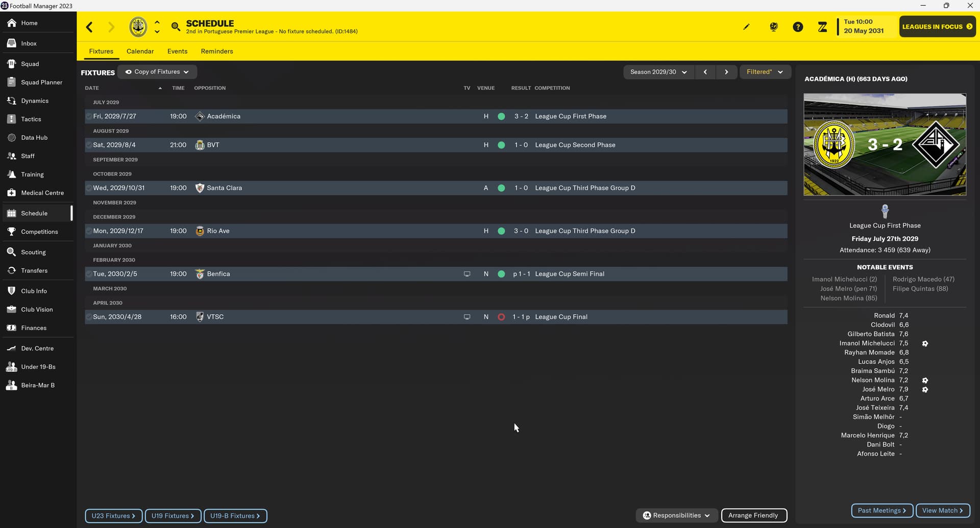The width and height of the screenshot is (980, 528).
Task: Switch to the Fixtures tab
Action: tap(101, 51)
